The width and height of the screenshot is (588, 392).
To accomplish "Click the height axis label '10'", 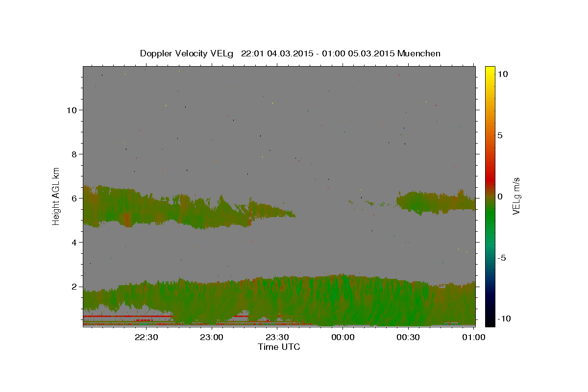I will click(71, 110).
